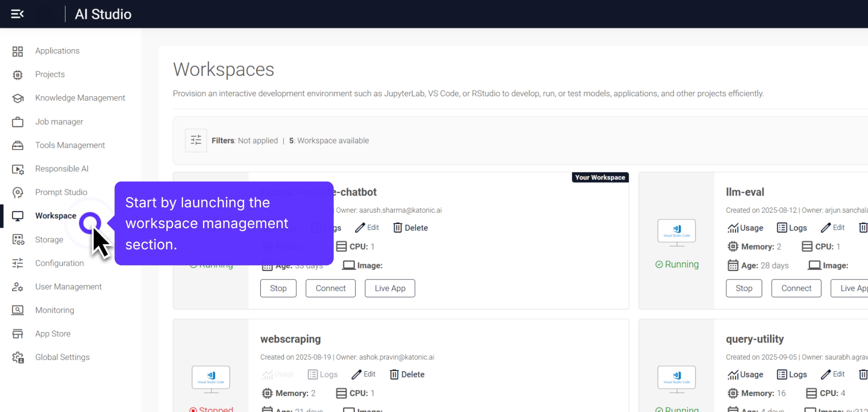Click the Filters icon above the workspace list
The width and height of the screenshot is (868, 412).
click(x=195, y=140)
